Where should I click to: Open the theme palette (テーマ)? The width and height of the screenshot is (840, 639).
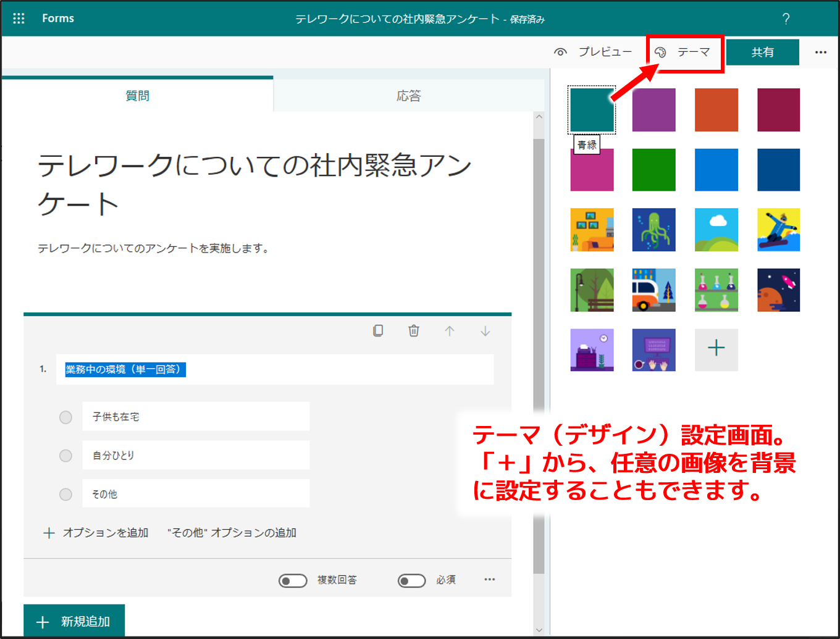683,52
